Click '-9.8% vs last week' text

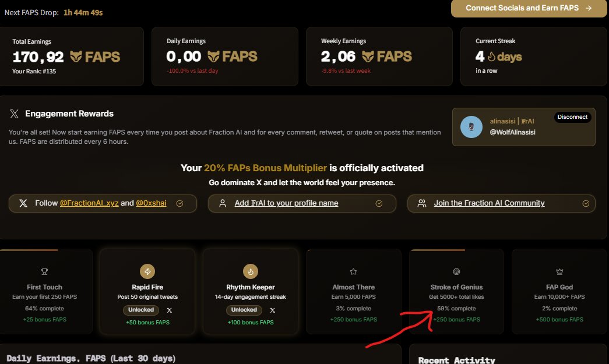[346, 70]
